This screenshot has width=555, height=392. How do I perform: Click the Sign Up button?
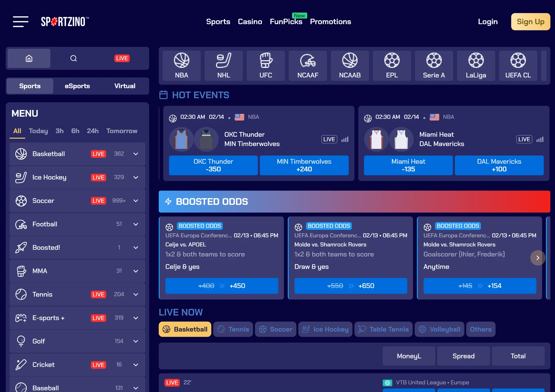(x=530, y=22)
